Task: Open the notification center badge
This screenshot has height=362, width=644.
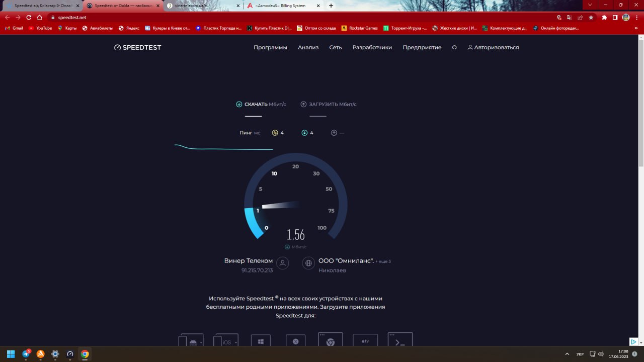Action: coord(635,354)
